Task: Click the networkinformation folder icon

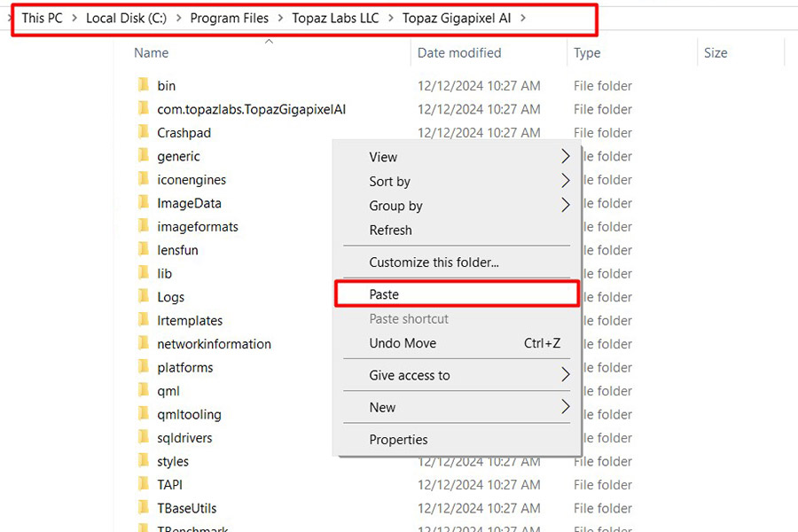Action: [x=144, y=342]
